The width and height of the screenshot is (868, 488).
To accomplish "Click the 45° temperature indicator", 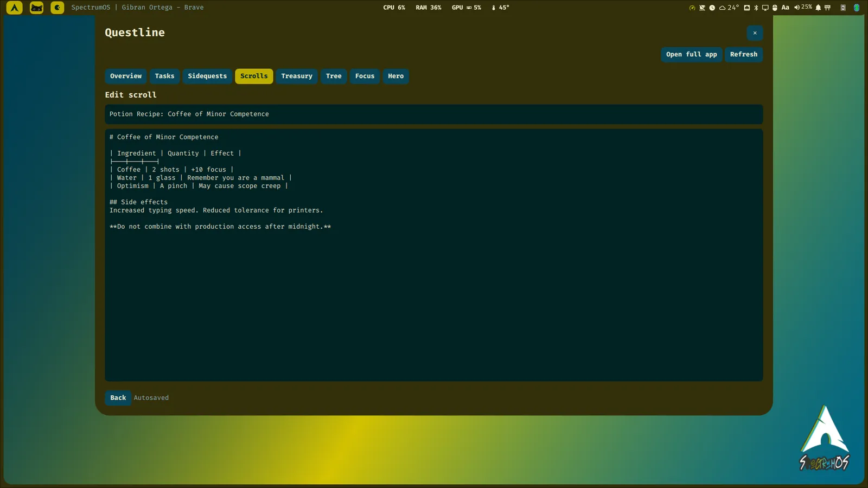I will click(500, 8).
